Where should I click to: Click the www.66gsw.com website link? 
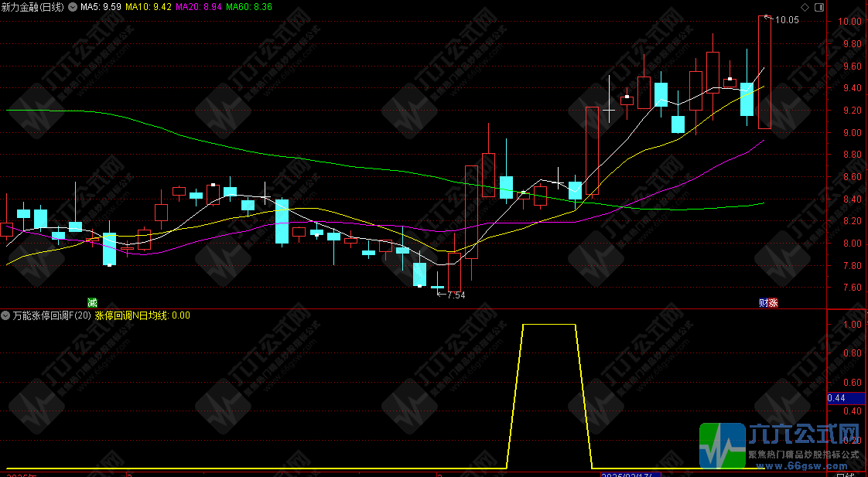(805, 466)
